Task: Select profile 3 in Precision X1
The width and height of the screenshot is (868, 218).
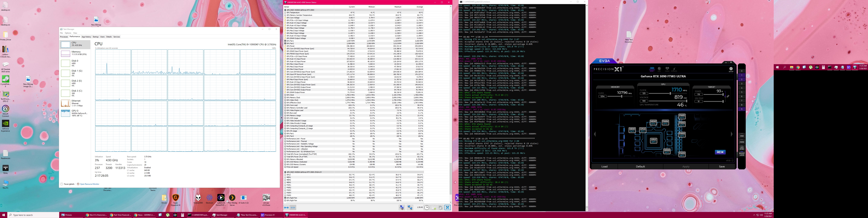Action: 742,84
